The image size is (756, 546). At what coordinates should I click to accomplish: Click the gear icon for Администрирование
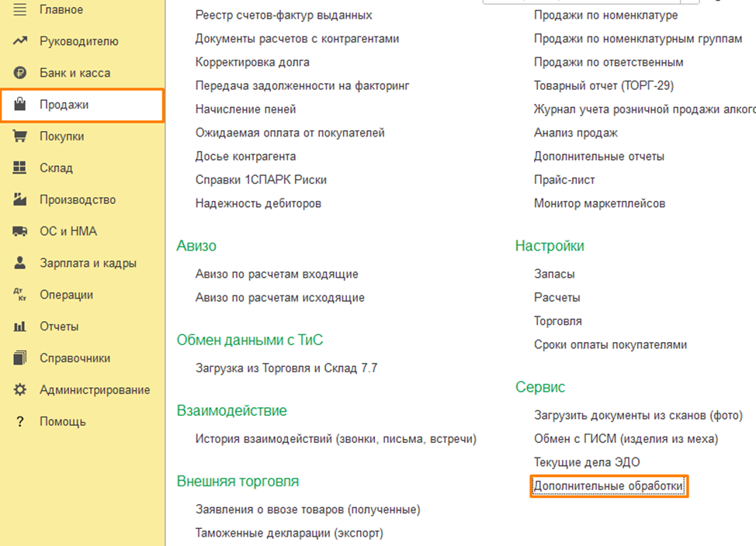tap(20, 390)
